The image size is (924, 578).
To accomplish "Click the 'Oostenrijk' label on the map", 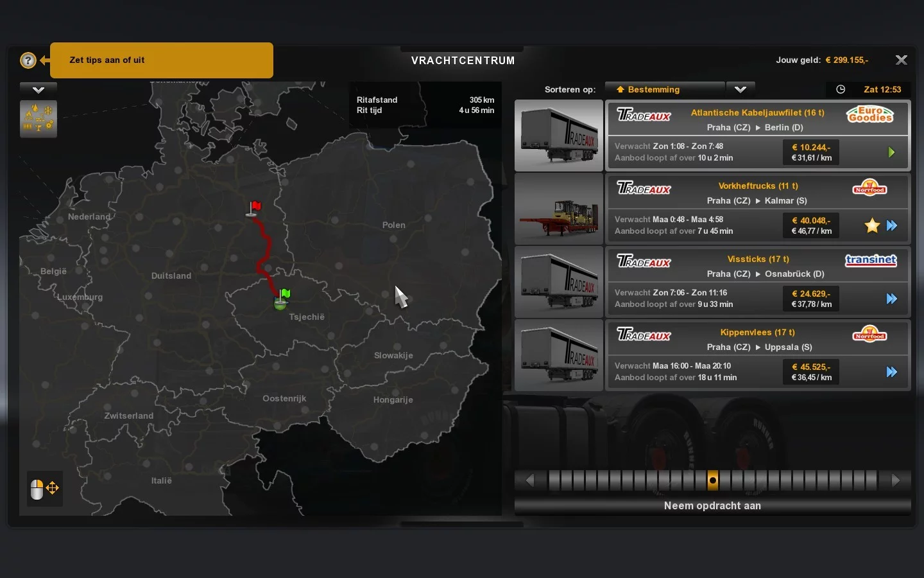I will coord(284,399).
